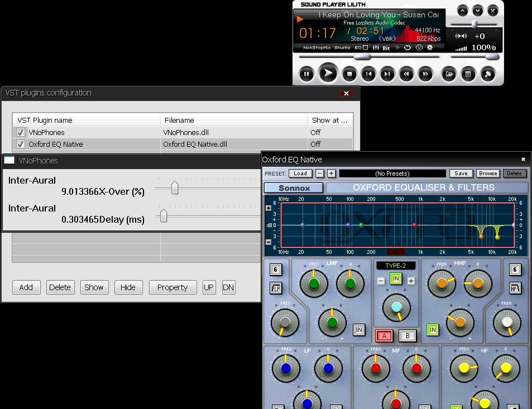The image size is (532, 409).
Task: Click the Inter-Aural X-Over slider thumb
Action: point(175,187)
